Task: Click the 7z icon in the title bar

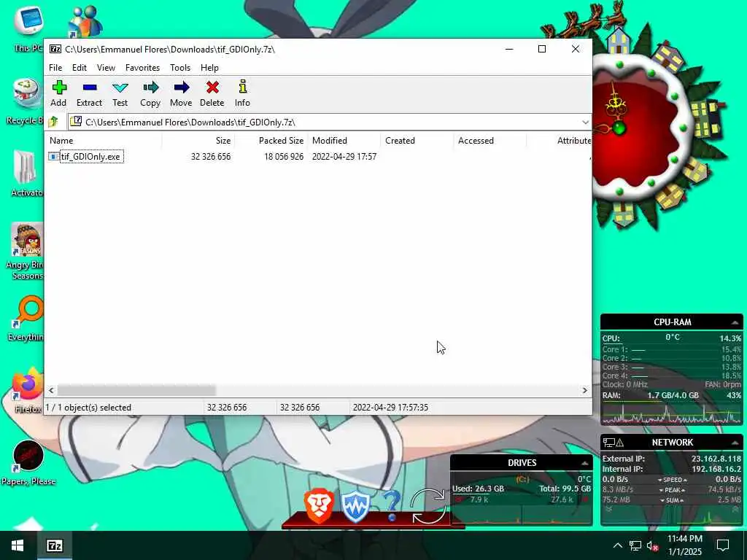Action: [x=55, y=49]
